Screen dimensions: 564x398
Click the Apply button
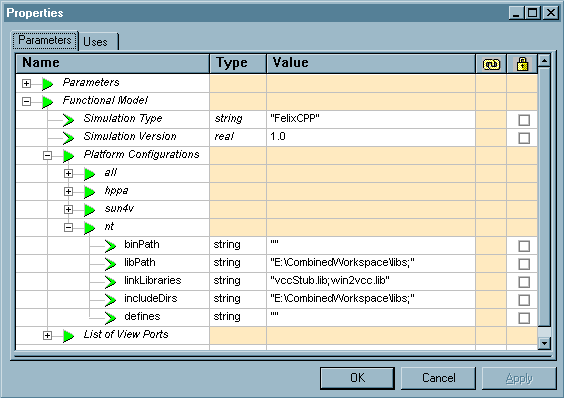coord(519,378)
